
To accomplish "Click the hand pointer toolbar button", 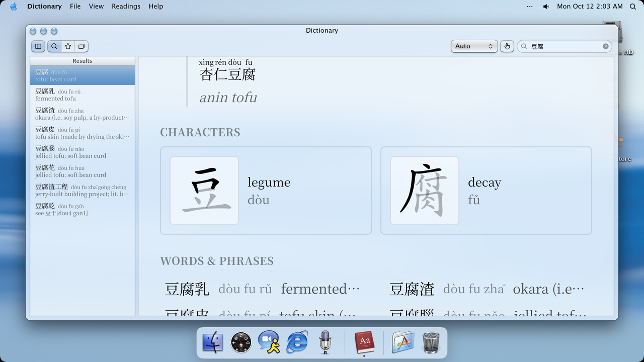I will click(x=507, y=46).
